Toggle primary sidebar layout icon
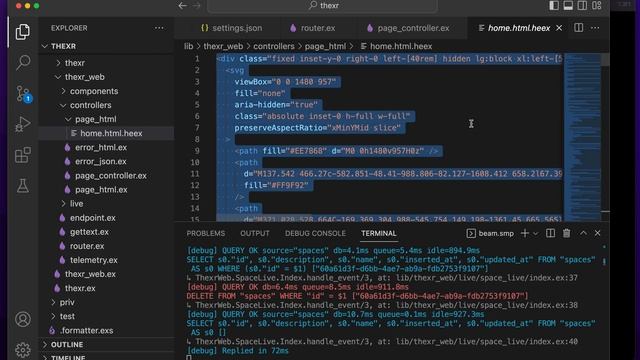Image resolution: width=640 pixels, height=360 pixels. point(554,6)
